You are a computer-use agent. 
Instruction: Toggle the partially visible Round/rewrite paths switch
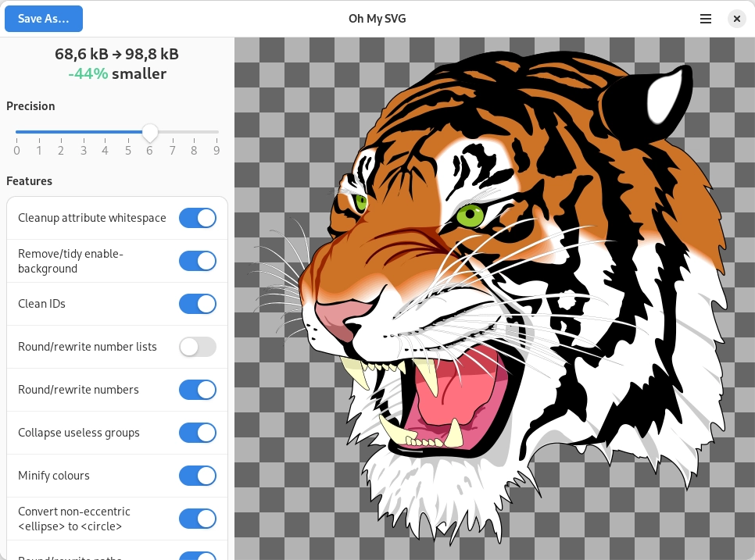(x=198, y=555)
